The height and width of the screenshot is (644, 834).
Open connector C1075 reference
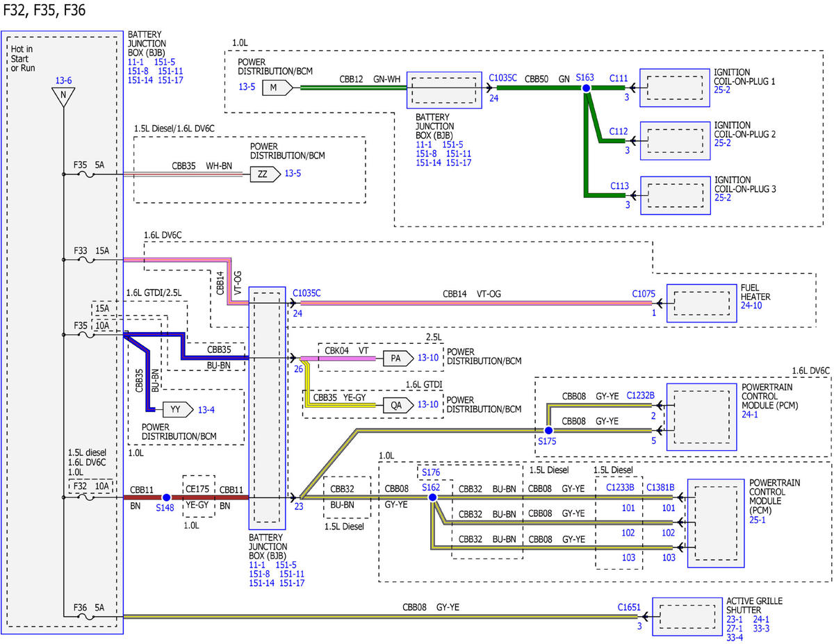pos(643,294)
